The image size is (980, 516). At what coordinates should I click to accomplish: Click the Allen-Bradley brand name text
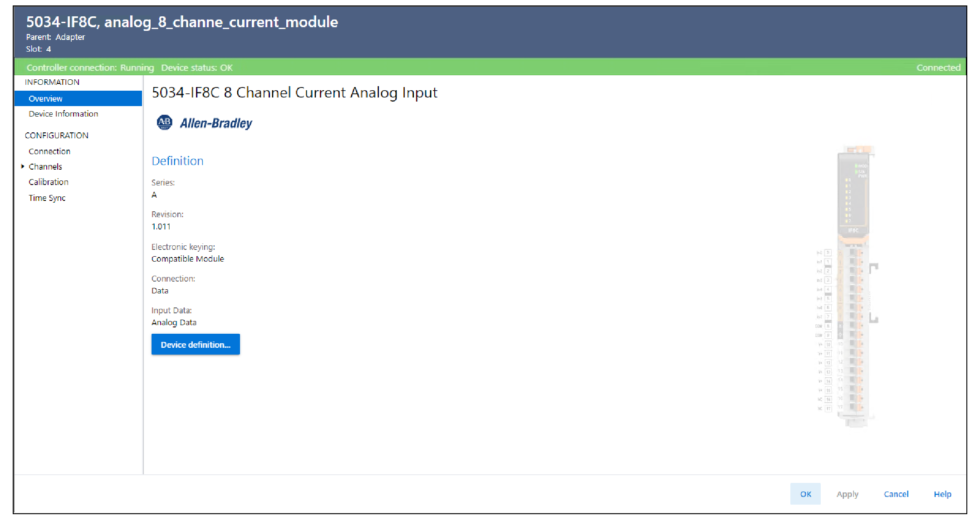coord(216,123)
